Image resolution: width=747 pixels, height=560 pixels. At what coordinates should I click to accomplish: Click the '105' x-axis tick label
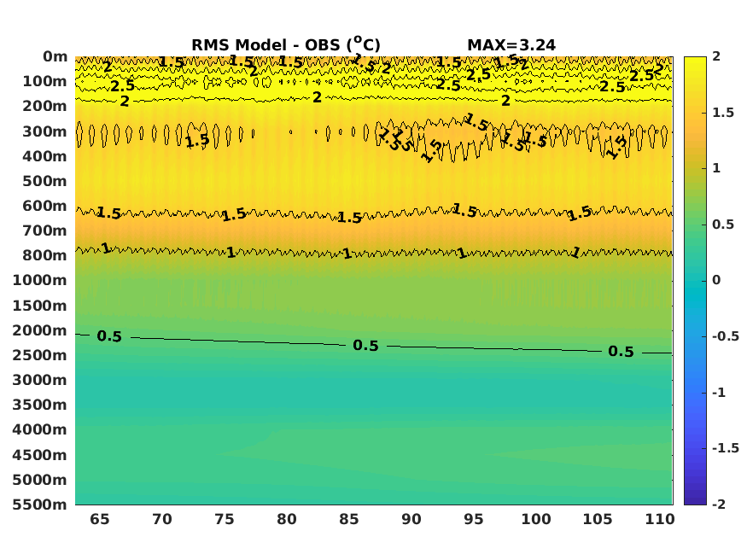[x=598, y=519]
